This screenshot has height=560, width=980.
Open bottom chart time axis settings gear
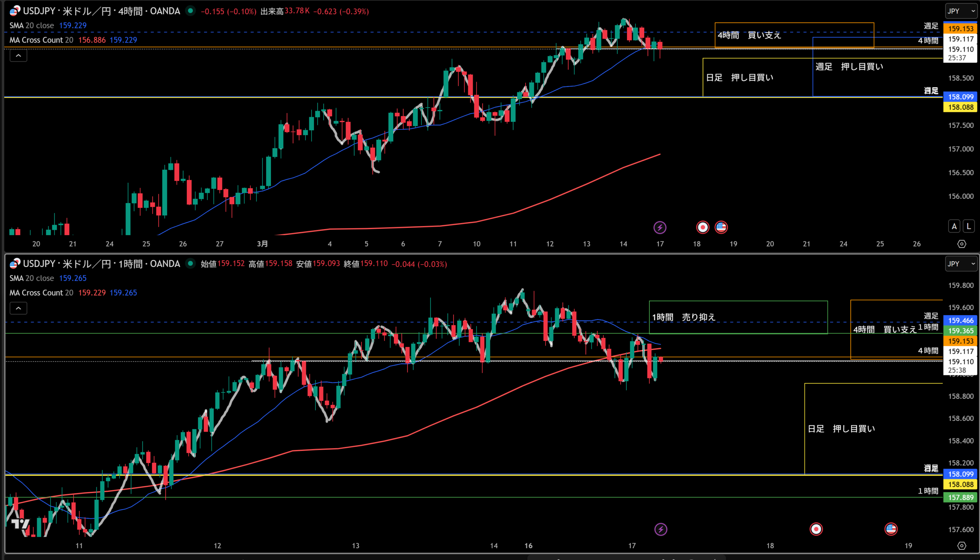962,546
